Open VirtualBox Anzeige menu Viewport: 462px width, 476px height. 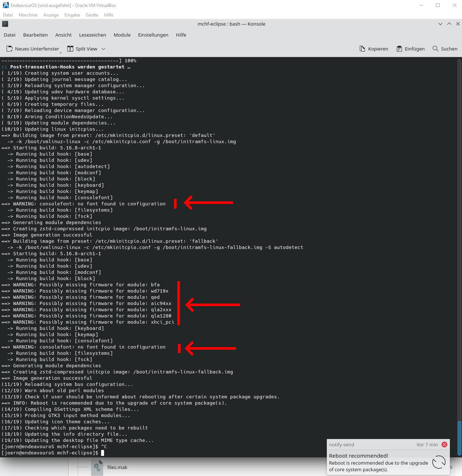51,15
